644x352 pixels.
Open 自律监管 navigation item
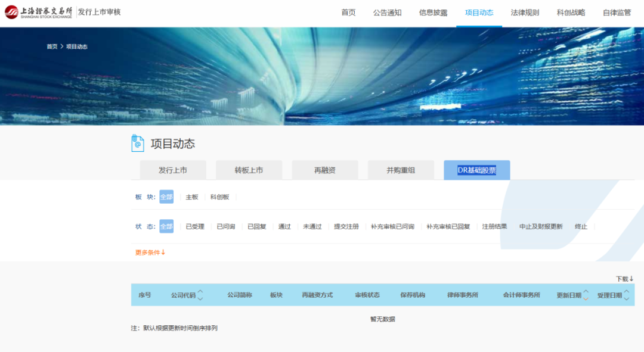(617, 13)
